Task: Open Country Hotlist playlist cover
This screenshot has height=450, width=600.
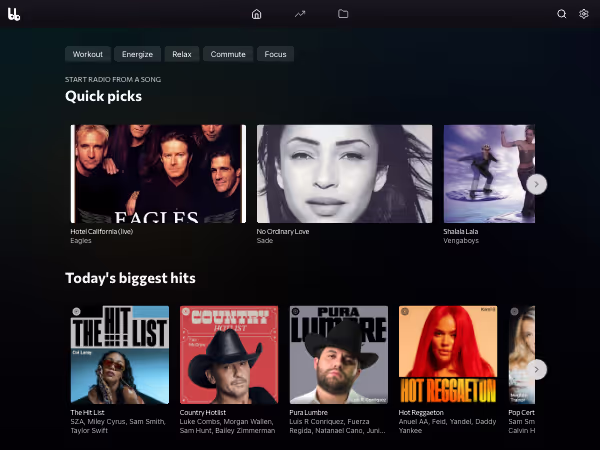Action: (x=229, y=355)
